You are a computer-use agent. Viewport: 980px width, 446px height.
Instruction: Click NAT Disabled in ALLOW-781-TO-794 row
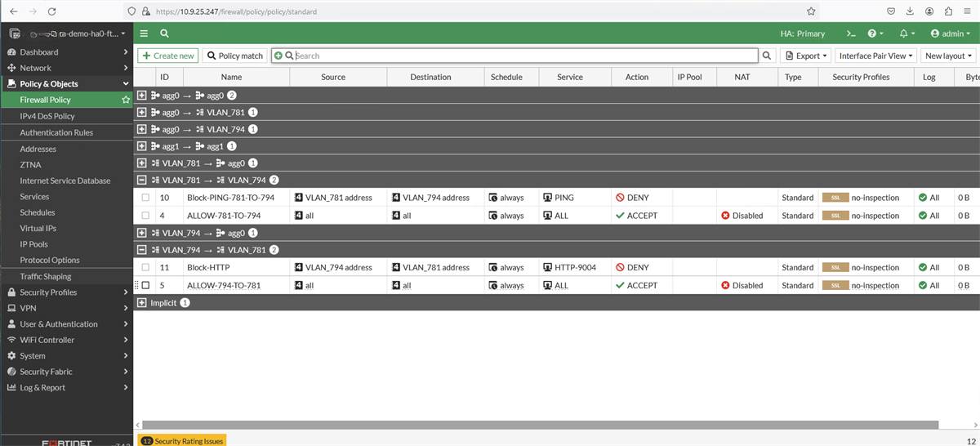click(x=742, y=216)
